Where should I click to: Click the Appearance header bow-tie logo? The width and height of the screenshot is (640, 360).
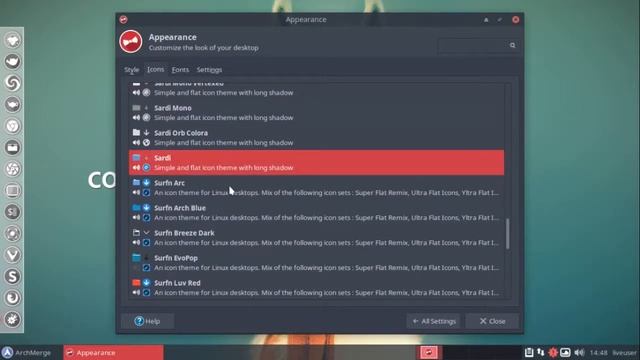tap(131, 42)
